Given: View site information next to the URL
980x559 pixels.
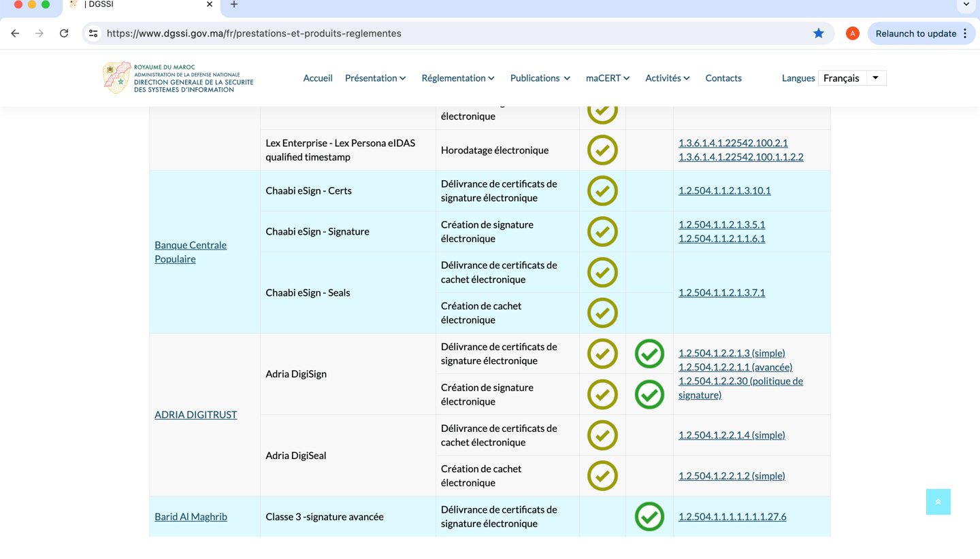Looking at the screenshot, I should pyautogui.click(x=93, y=33).
